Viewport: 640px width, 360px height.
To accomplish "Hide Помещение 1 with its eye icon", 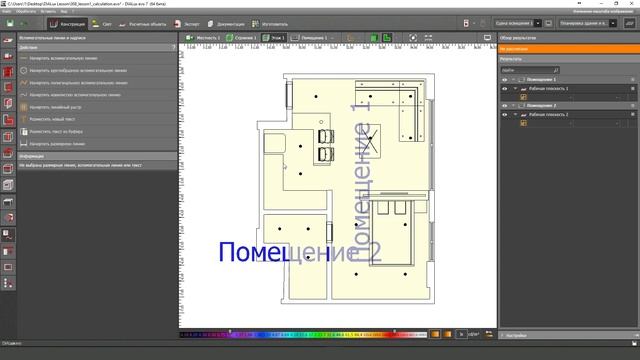I will 504,80.
